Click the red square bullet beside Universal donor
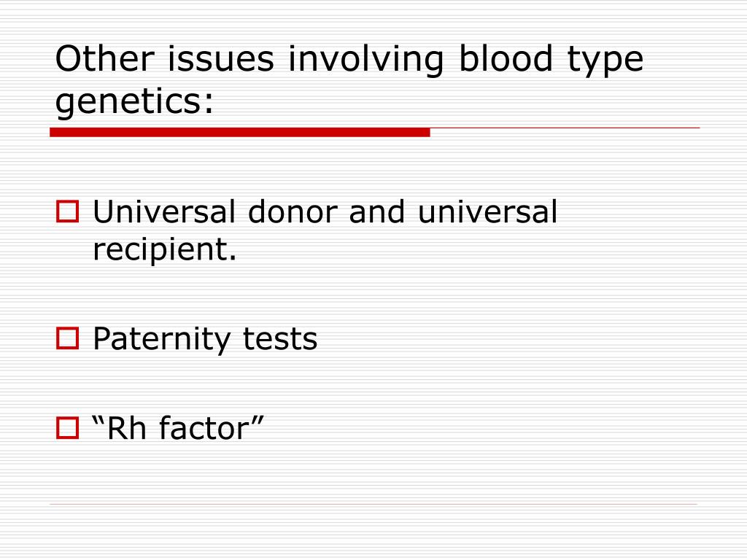This screenshot has width=747, height=560. pyautogui.click(x=67, y=212)
